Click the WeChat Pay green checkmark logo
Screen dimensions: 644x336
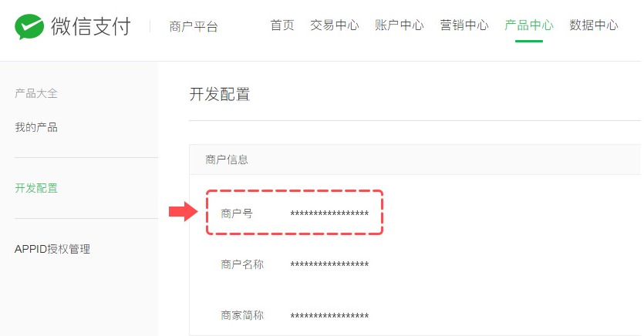coord(29,26)
